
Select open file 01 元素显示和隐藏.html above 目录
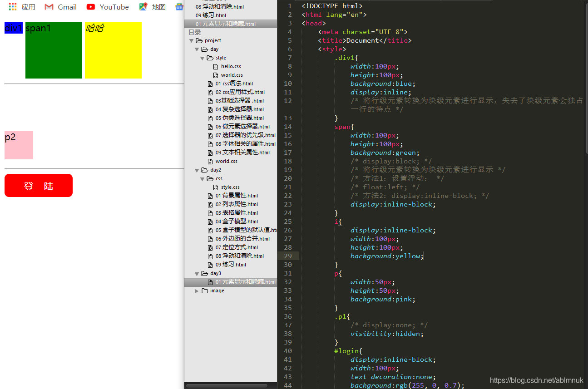pos(226,24)
